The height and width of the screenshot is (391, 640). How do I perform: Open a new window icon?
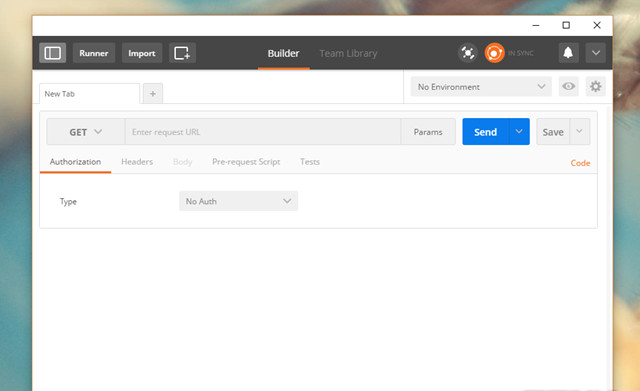[x=182, y=53]
